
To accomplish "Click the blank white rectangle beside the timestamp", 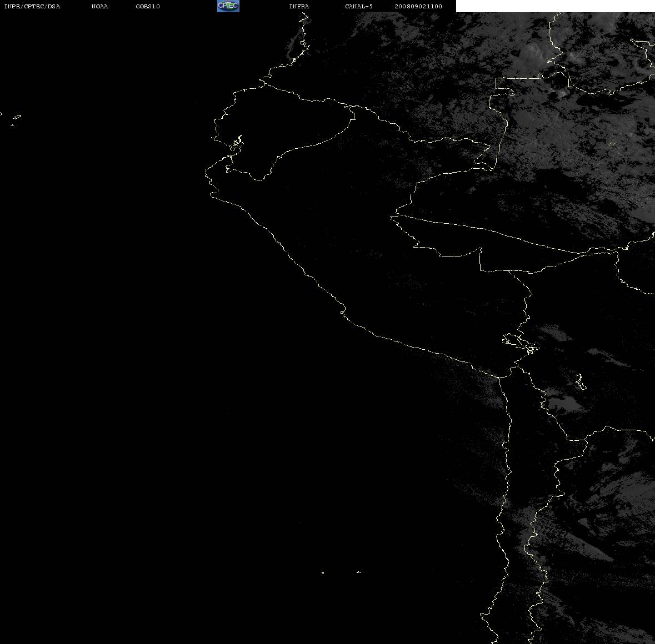I will click(555, 6).
